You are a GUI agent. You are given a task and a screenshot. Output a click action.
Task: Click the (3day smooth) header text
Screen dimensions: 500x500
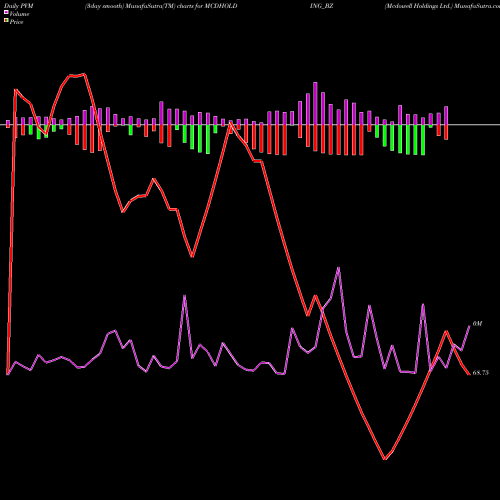pos(105,6)
